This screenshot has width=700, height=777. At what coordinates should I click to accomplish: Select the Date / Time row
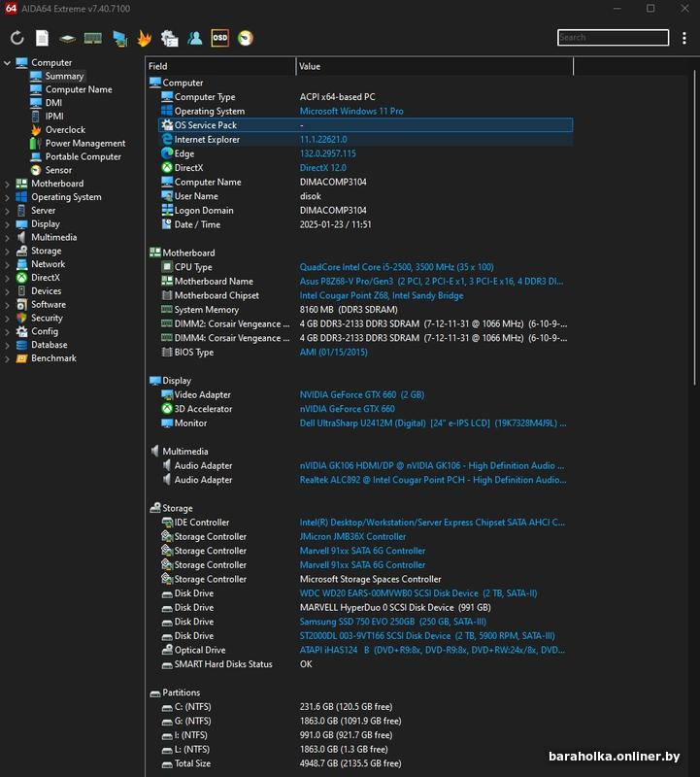point(366,224)
